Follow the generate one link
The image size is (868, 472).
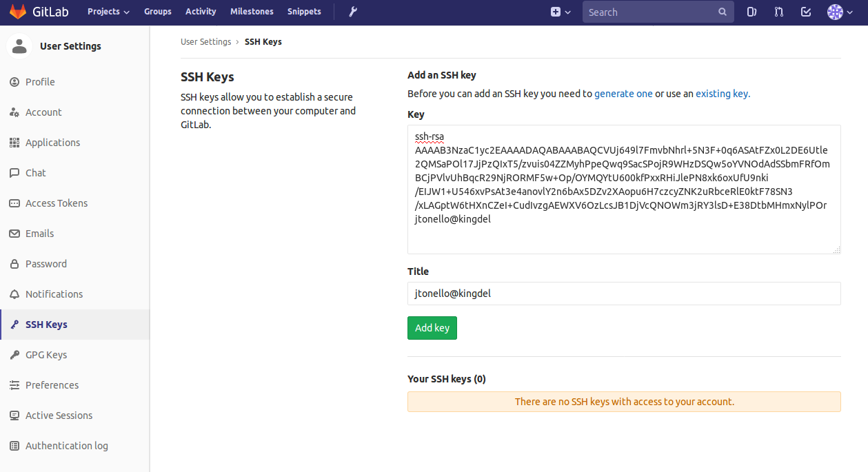623,93
